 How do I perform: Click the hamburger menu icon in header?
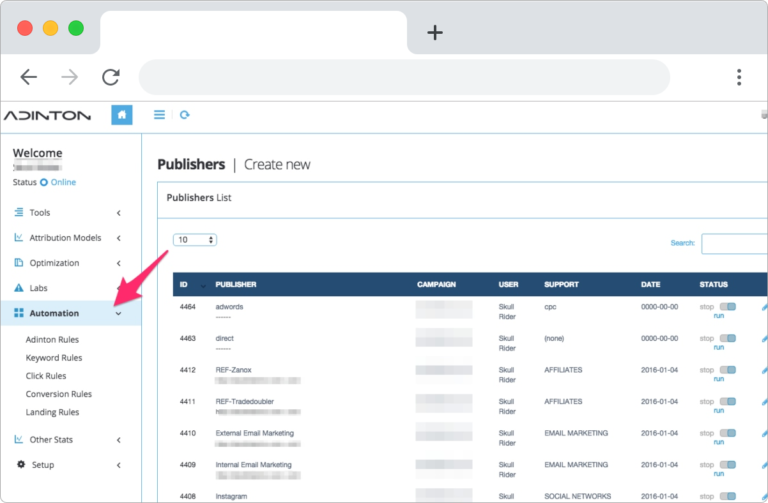[159, 115]
